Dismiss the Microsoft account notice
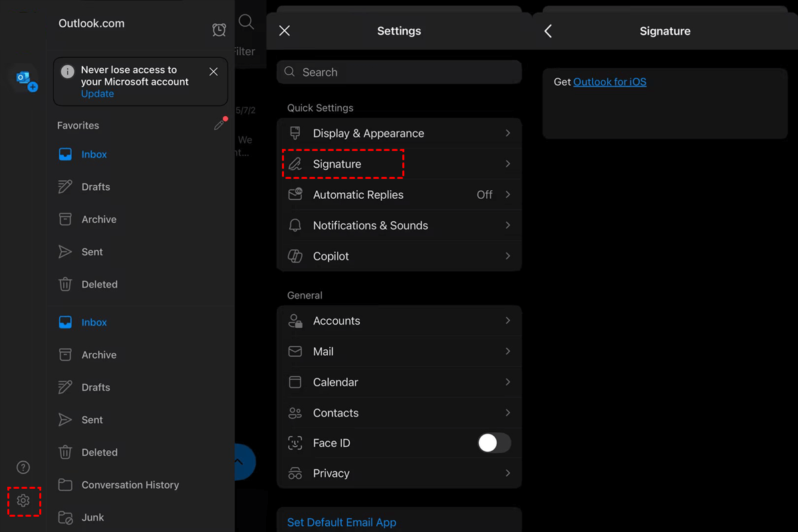The width and height of the screenshot is (798, 532). pos(213,72)
